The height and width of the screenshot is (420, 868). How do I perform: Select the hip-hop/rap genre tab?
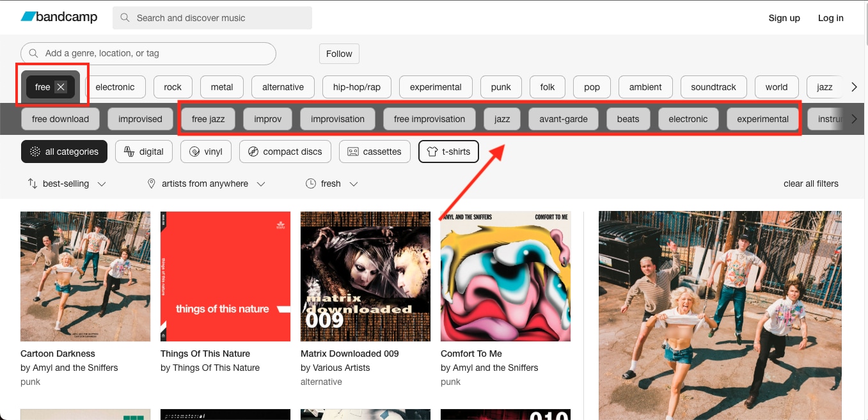356,87
